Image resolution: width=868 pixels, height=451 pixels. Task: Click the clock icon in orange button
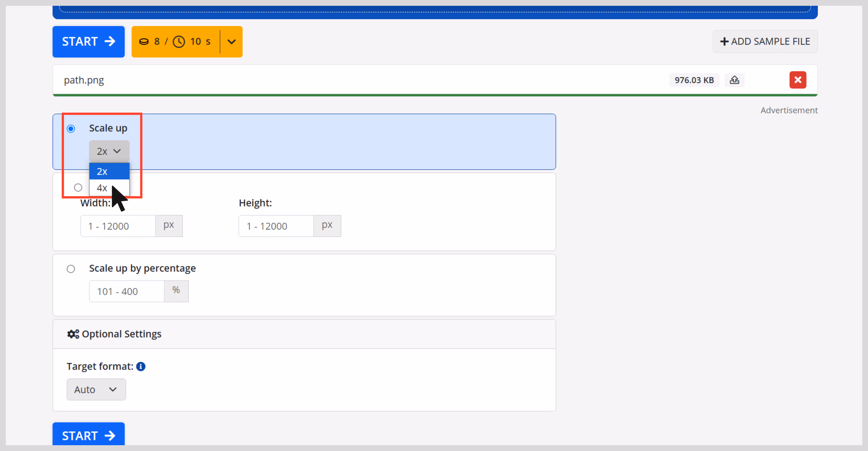(x=179, y=42)
